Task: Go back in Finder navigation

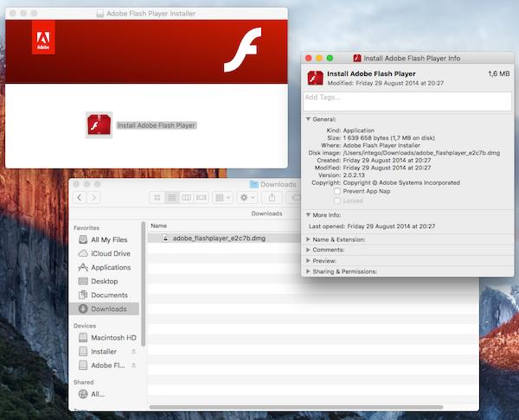Action: [80, 198]
